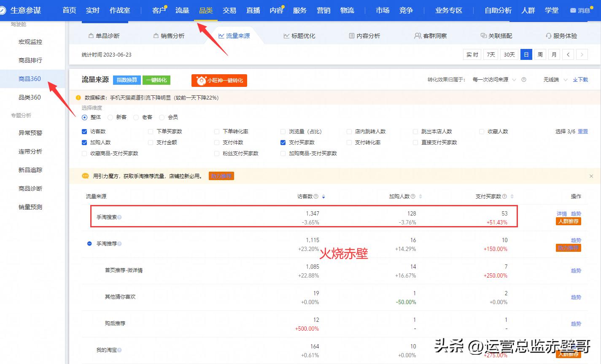The height and width of the screenshot is (364, 601).
Task: Click info icon next to 我的淘宝
Action: (x=120, y=350)
